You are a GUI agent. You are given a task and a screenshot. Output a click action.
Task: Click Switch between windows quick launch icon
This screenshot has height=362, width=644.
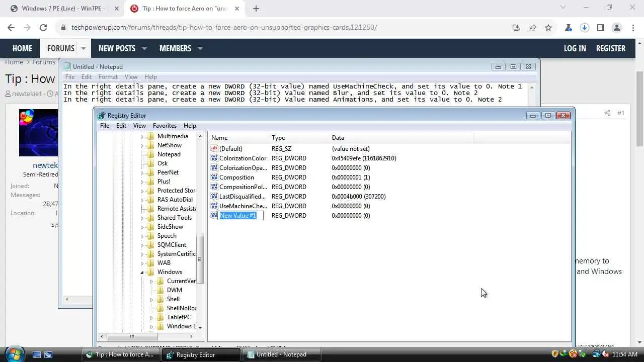[48, 354]
